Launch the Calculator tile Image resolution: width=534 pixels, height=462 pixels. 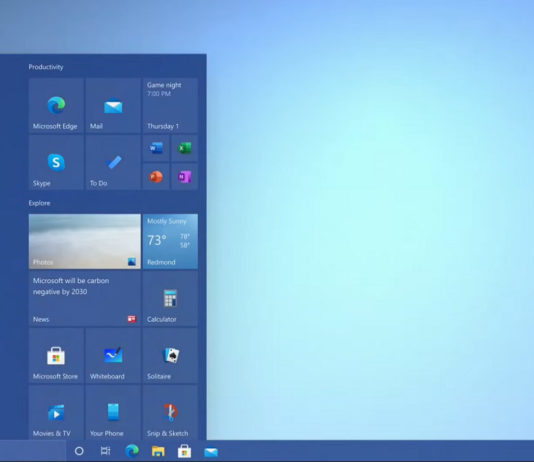point(170,299)
